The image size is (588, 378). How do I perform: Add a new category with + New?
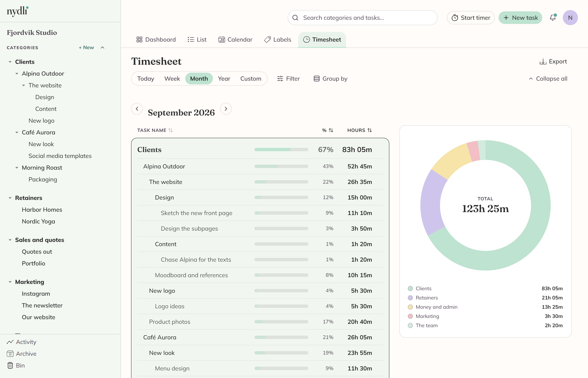[86, 47]
